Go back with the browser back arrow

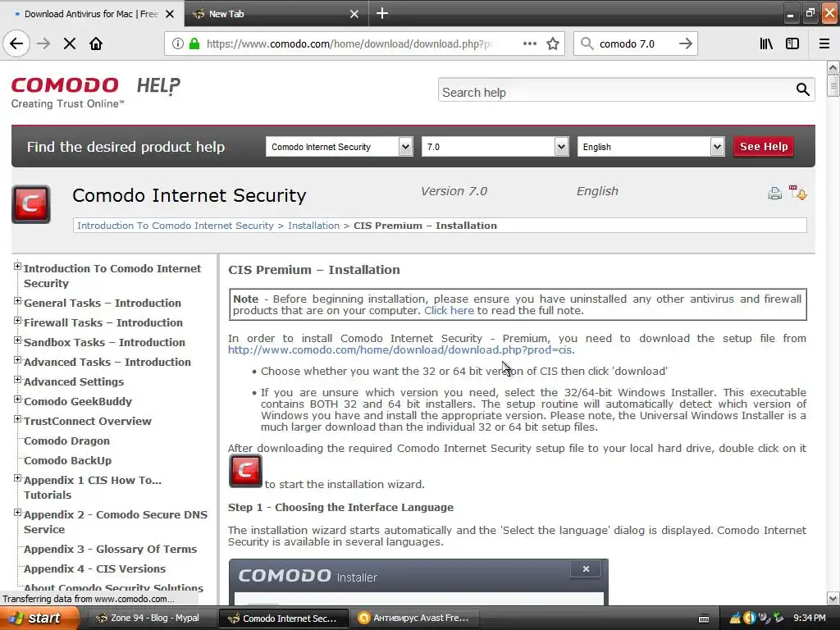16,43
